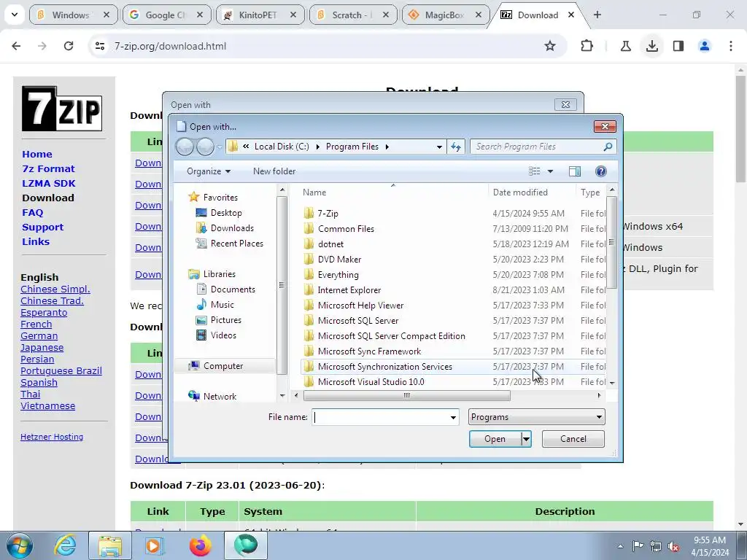
Task: Reload the 7-zip page
Action: (69, 46)
